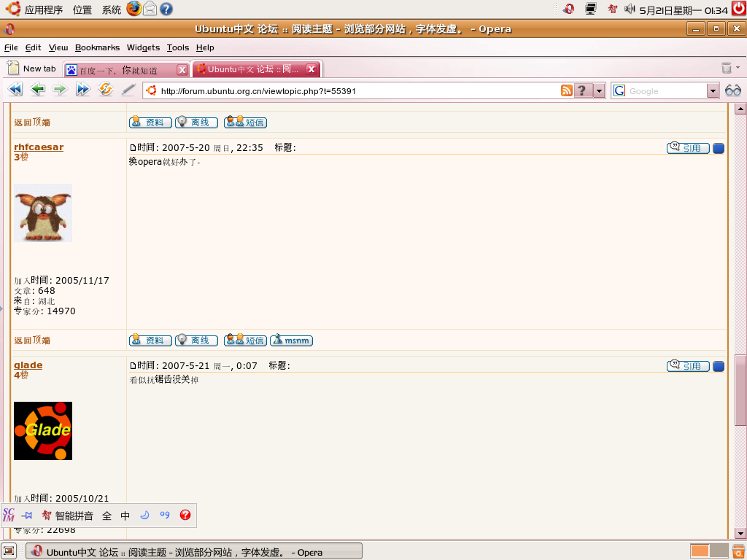The image size is (747, 560).
Task: Click the glasses view icon
Action: coord(732,90)
